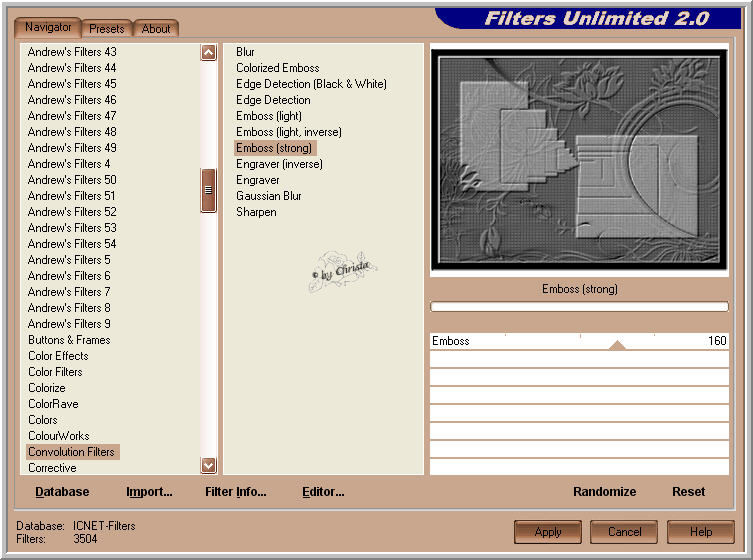Select the Corrective category
This screenshot has height=560, width=753.
(52, 468)
